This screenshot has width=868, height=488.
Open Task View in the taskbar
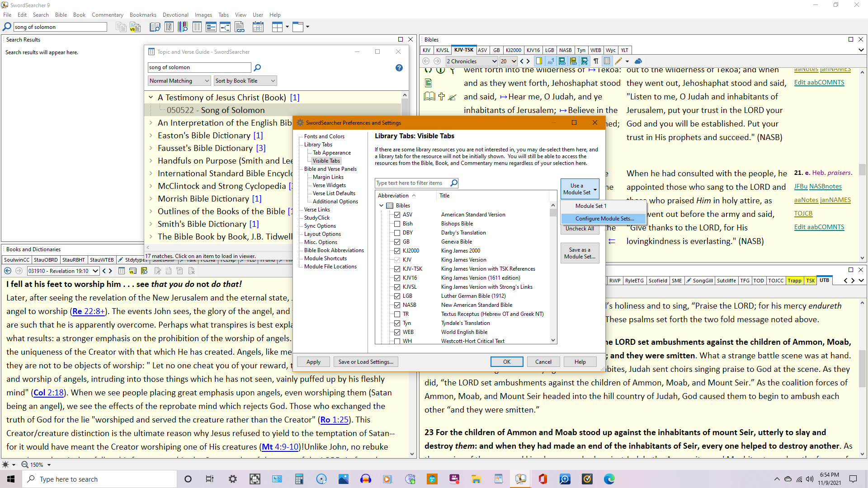tap(210, 479)
